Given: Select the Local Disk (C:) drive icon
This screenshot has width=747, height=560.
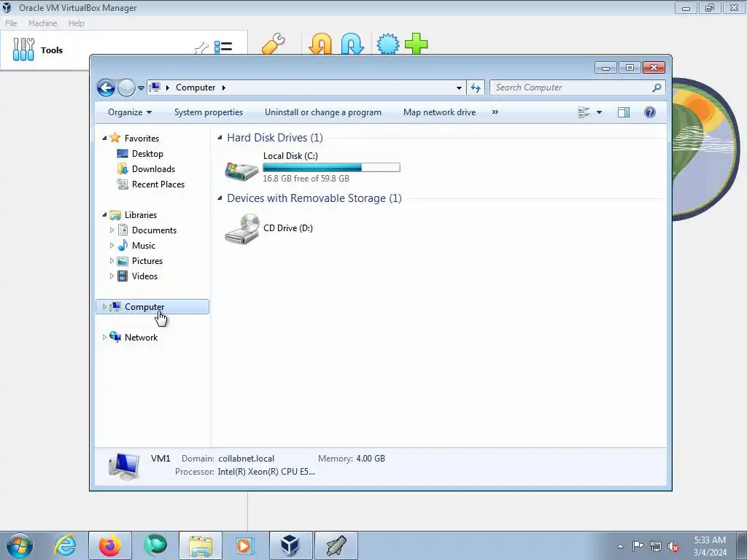Looking at the screenshot, I should coord(241,171).
